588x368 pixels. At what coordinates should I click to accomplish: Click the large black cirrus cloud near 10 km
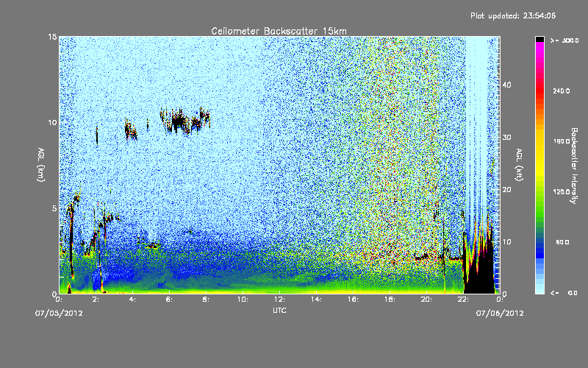180,121
